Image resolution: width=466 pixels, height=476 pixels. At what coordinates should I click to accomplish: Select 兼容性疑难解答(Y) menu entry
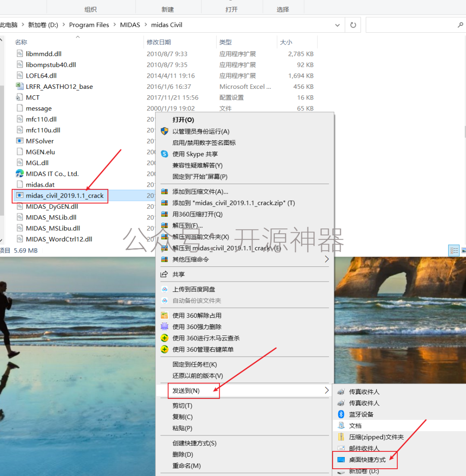198,166
